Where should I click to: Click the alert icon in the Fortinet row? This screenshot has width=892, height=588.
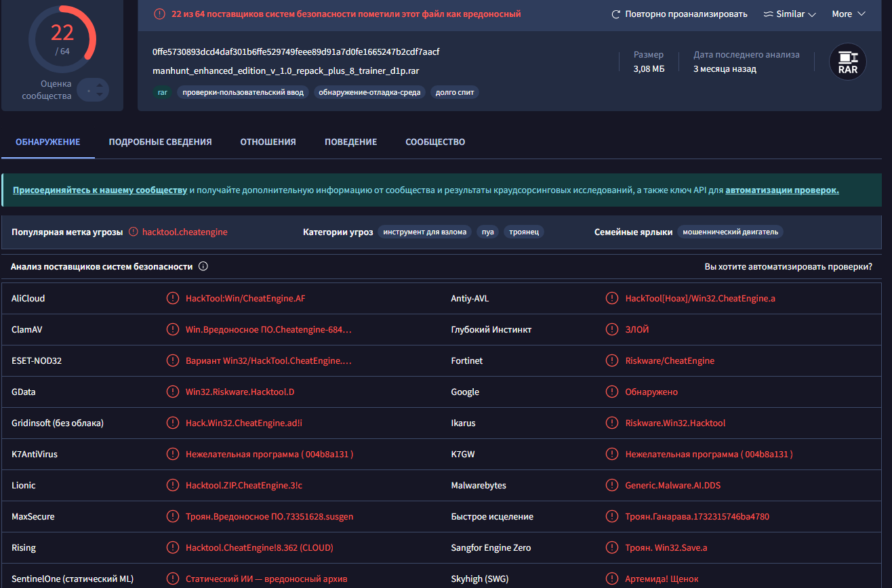click(612, 360)
